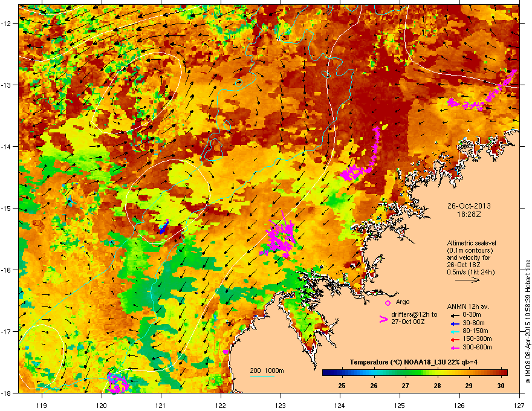The width and height of the screenshot is (532, 411).
Task: Click the blue ANMN current arrow near 121E
Action: pyautogui.click(x=164, y=227)
